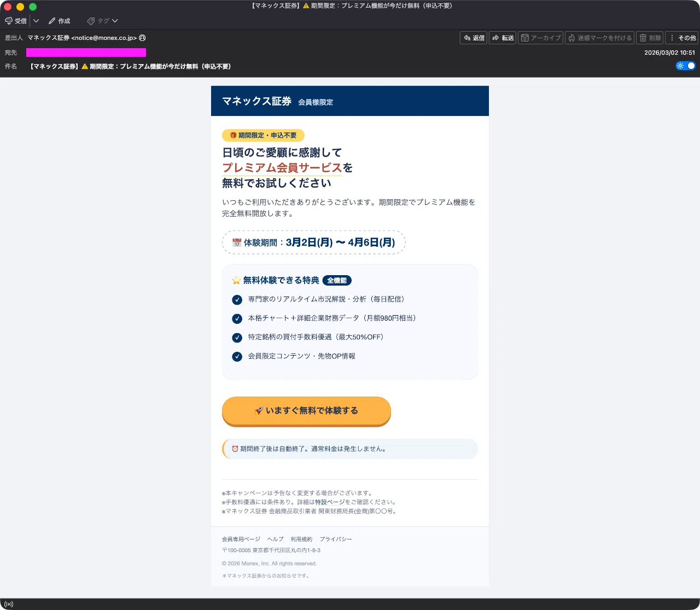Viewport: 700px width, 610px height.
Task: Click the Get Messages (受信) button
Action: click(16, 21)
